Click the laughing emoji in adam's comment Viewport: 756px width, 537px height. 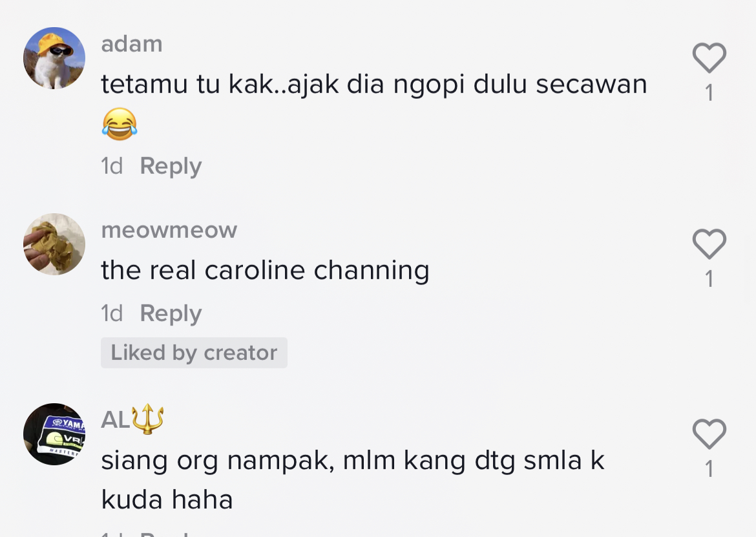[x=120, y=124]
